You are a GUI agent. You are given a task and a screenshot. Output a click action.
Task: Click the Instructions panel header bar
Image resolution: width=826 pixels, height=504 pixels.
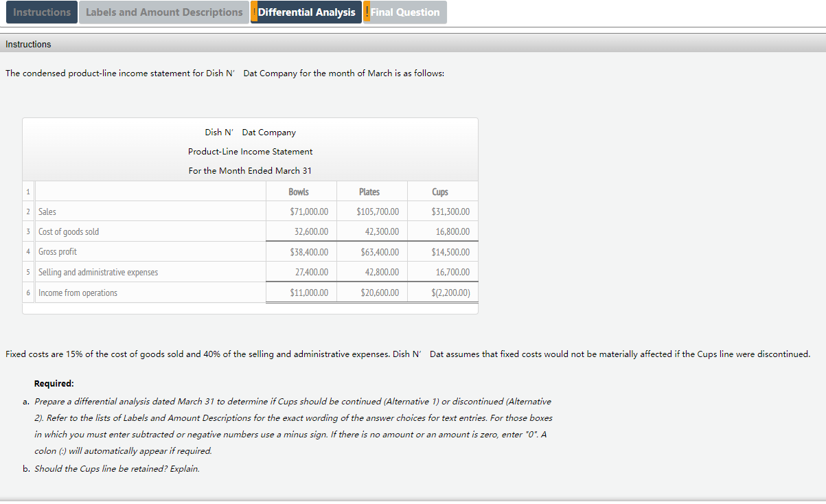click(412, 43)
